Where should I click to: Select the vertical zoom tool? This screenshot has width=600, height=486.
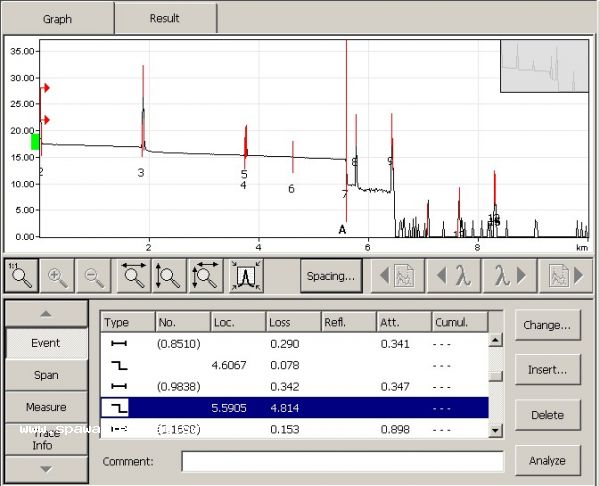[169, 275]
